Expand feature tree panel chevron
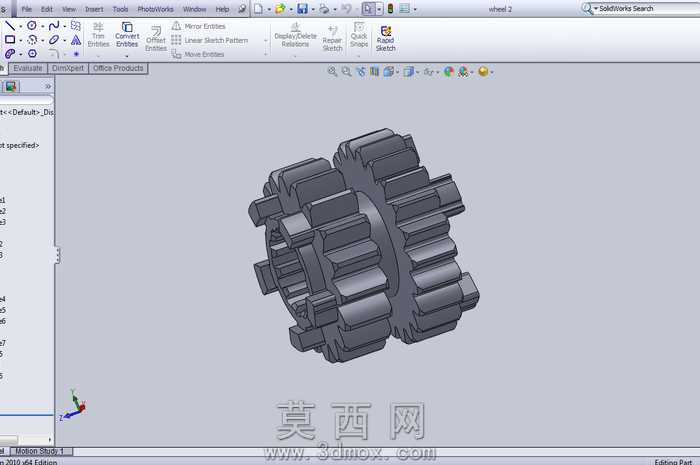The width and height of the screenshot is (700, 465). click(x=48, y=86)
